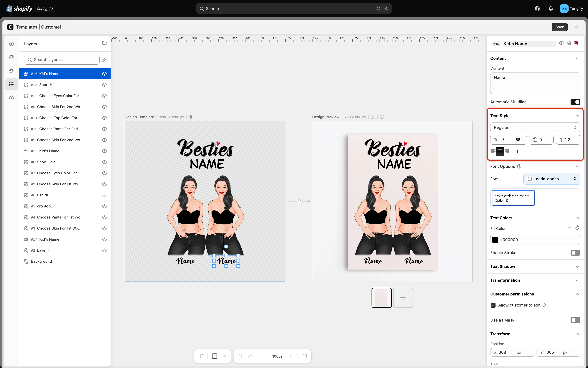Toggle uppercase TT text transform

click(x=519, y=151)
